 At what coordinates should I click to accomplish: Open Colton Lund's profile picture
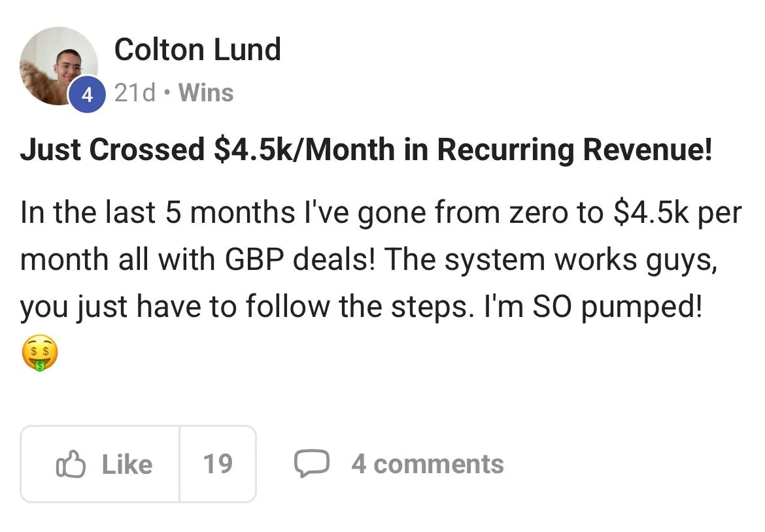click(59, 66)
